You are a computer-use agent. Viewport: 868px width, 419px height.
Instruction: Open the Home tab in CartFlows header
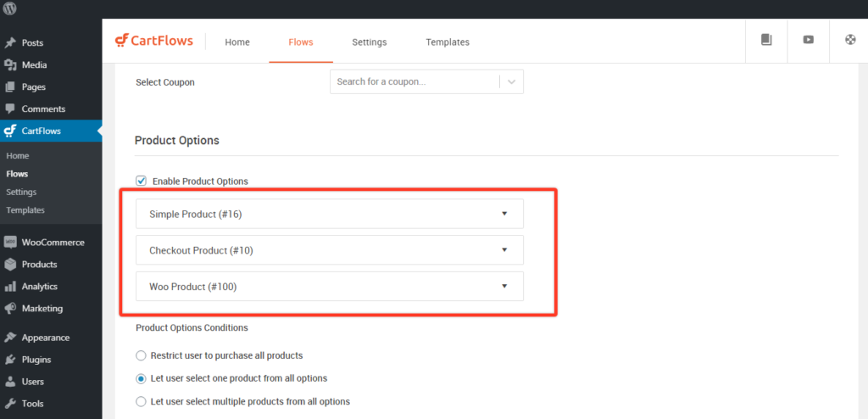237,42
